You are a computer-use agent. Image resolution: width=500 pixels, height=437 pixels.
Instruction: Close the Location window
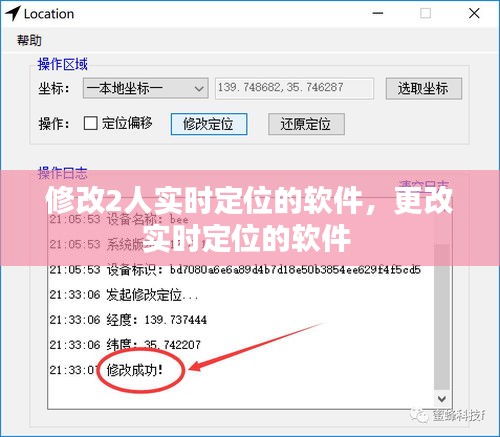(x=474, y=13)
